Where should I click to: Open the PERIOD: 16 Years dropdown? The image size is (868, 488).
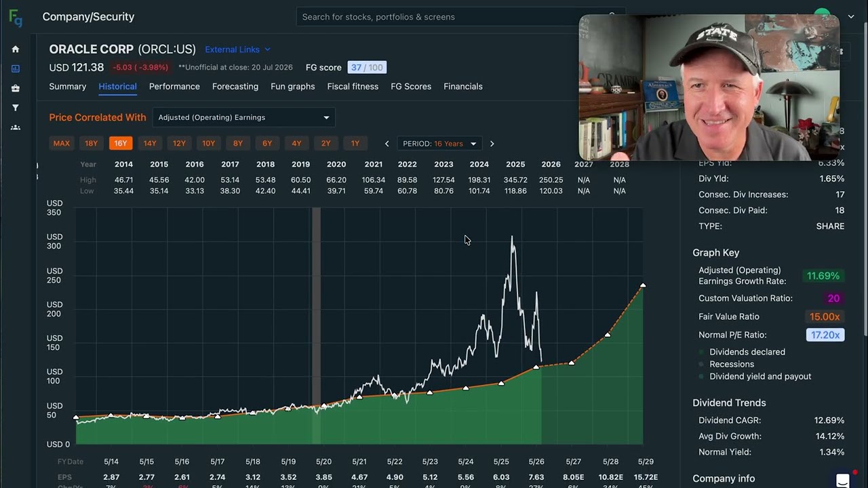439,144
